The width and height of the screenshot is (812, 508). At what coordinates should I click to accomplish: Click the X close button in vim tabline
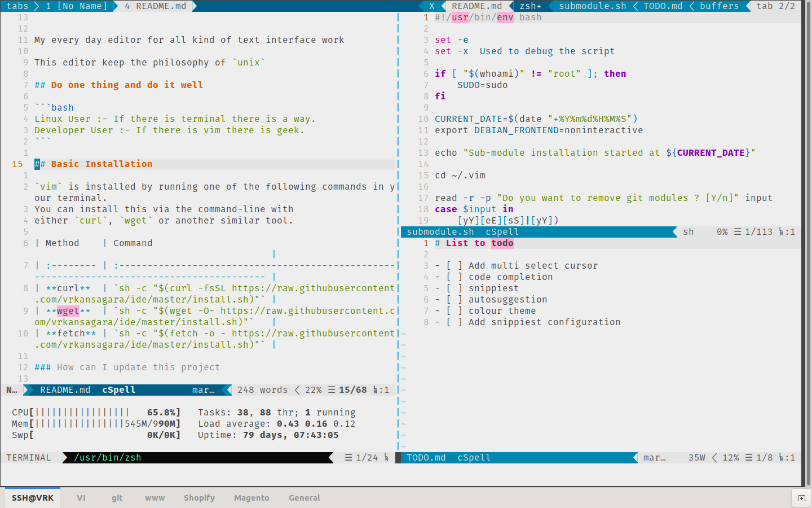tap(431, 6)
